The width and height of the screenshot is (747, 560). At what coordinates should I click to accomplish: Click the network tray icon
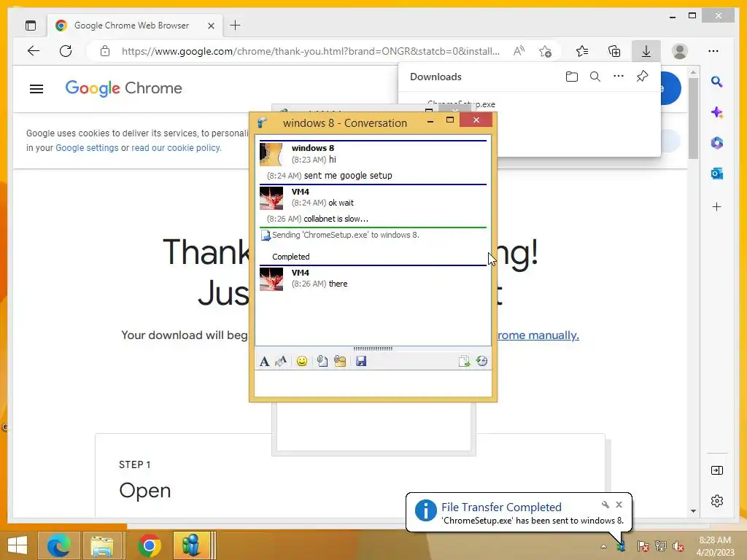(661, 546)
